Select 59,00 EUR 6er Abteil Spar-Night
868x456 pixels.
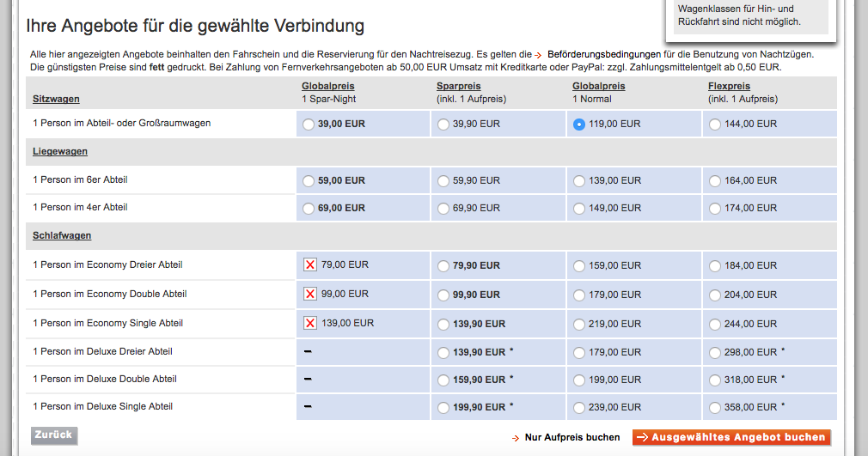pos(309,181)
